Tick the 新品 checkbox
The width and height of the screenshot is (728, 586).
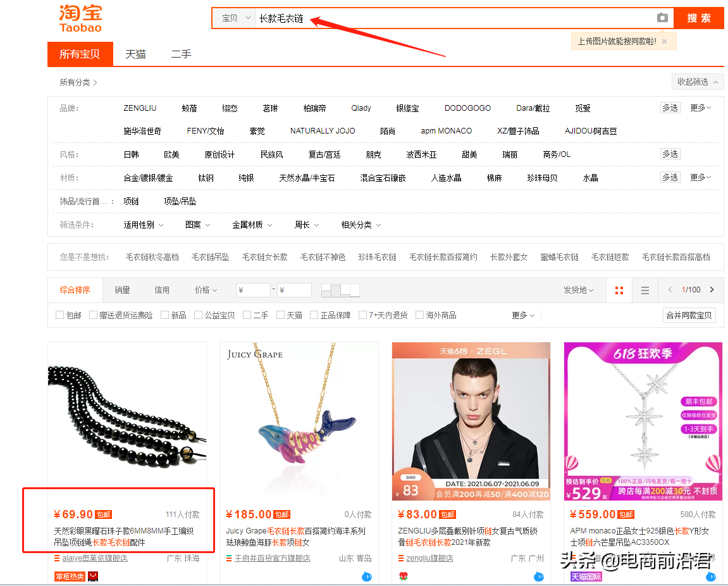point(164,315)
